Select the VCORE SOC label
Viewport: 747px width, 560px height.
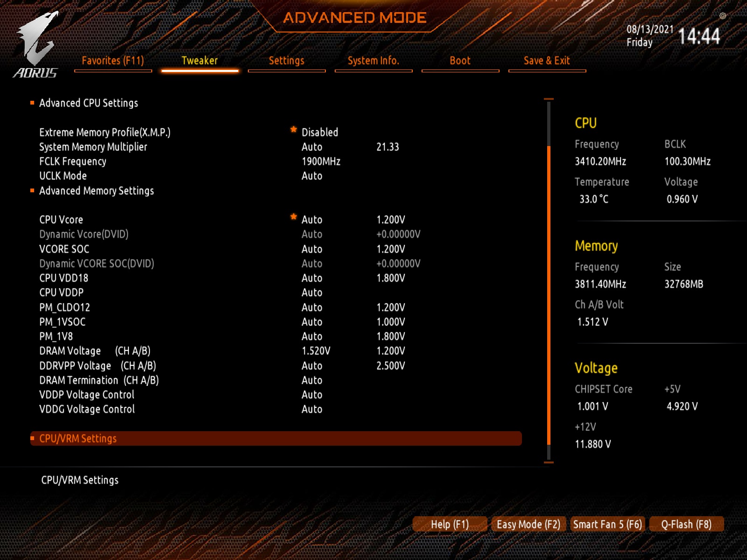(64, 249)
